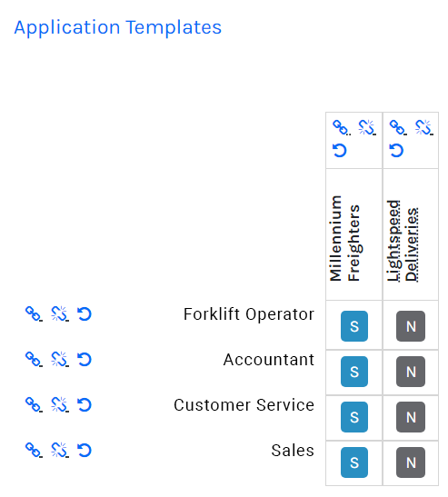Select the Sales row label
The image size is (448, 497).
pyautogui.click(x=293, y=450)
